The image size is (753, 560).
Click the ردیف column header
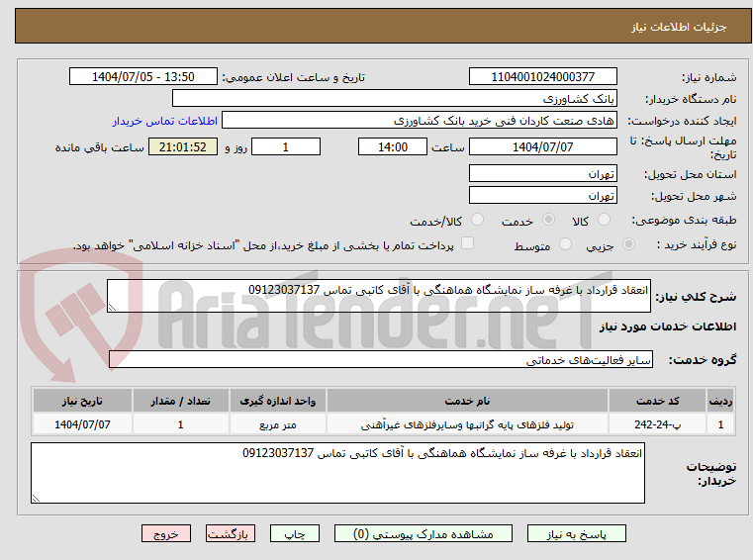click(x=720, y=401)
